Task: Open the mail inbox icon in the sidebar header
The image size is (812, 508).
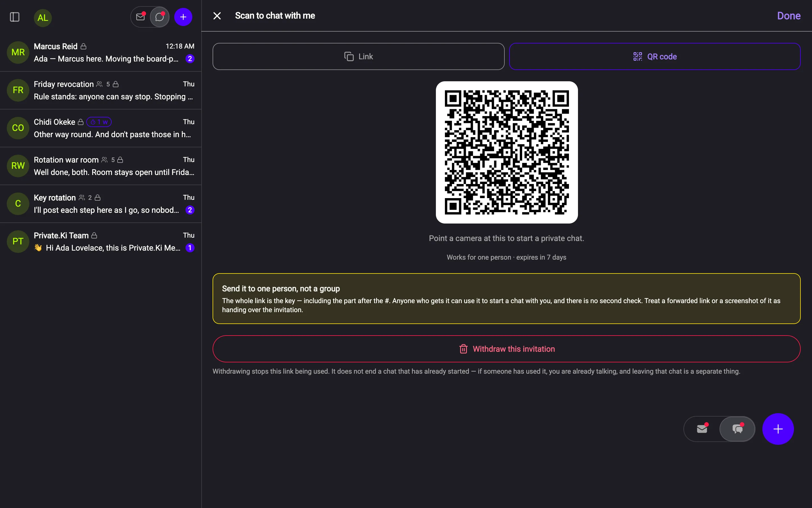Action: 140,17
